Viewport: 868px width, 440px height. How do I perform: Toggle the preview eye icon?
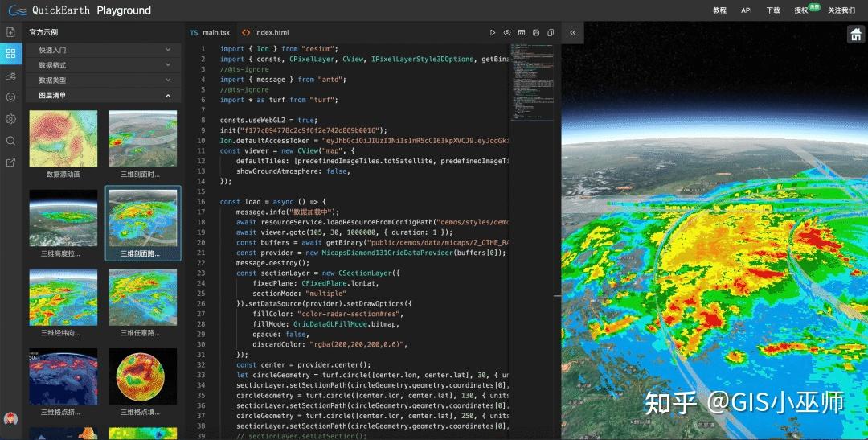pos(507,33)
